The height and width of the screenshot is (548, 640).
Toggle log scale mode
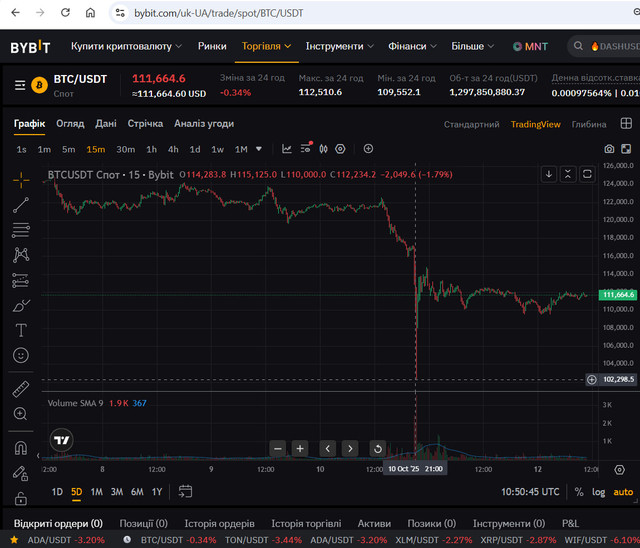598,492
